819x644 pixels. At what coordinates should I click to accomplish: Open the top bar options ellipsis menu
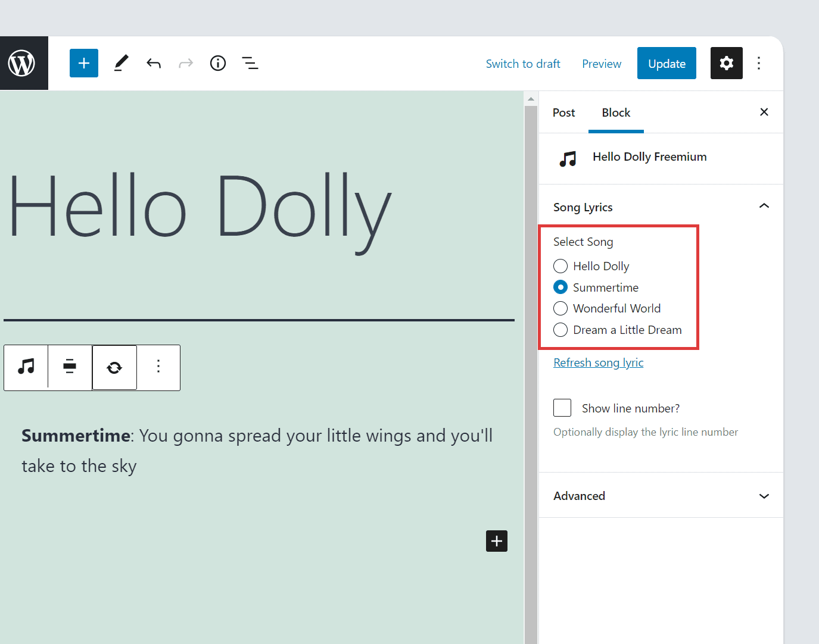pyautogui.click(x=759, y=63)
